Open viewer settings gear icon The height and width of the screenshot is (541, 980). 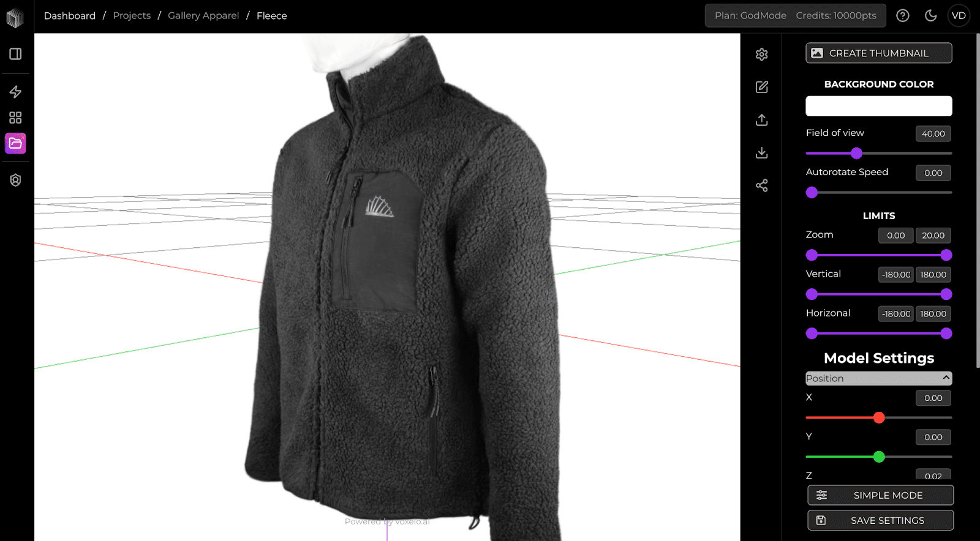pyautogui.click(x=761, y=54)
